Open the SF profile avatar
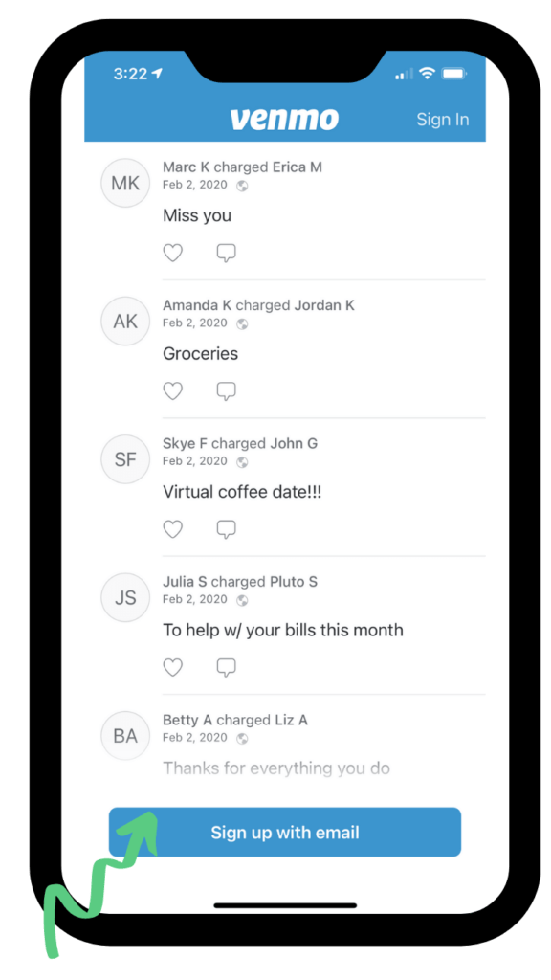The height and width of the screenshot is (980, 551). click(x=125, y=459)
